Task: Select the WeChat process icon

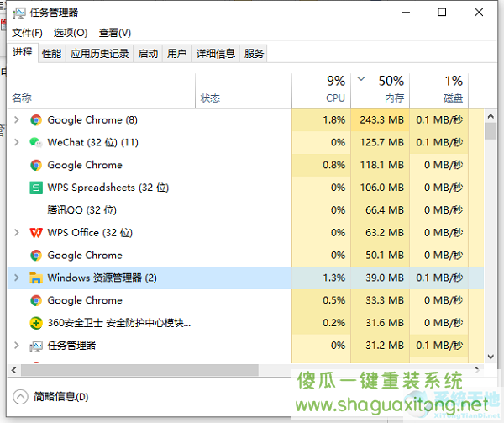Action: click(x=36, y=142)
